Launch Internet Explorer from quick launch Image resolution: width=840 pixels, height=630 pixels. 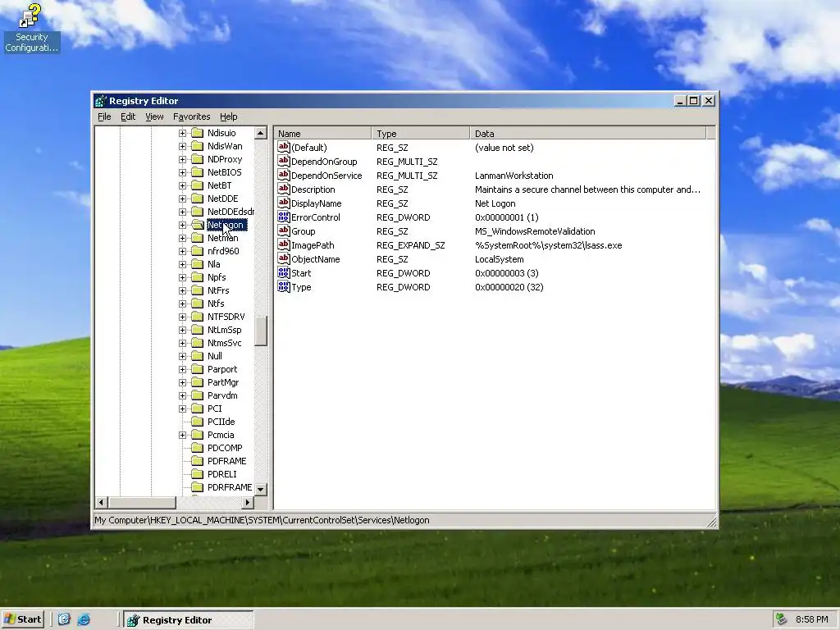[84, 619]
